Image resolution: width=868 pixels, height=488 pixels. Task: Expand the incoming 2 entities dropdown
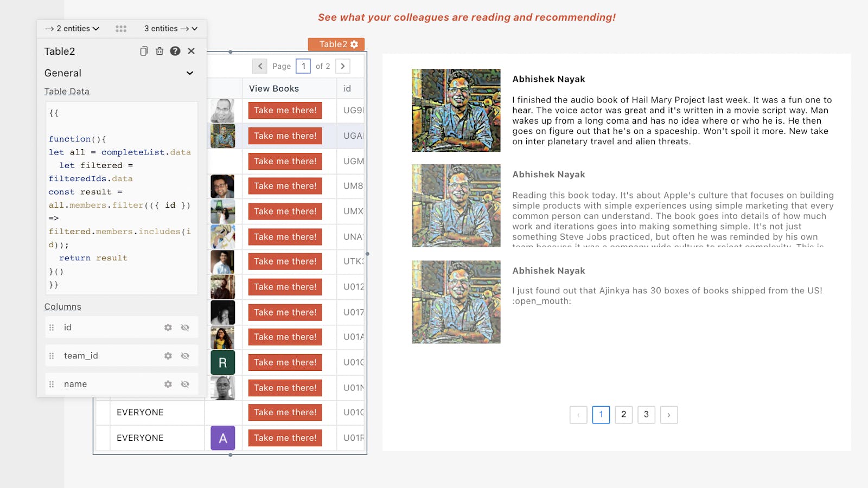click(73, 29)
